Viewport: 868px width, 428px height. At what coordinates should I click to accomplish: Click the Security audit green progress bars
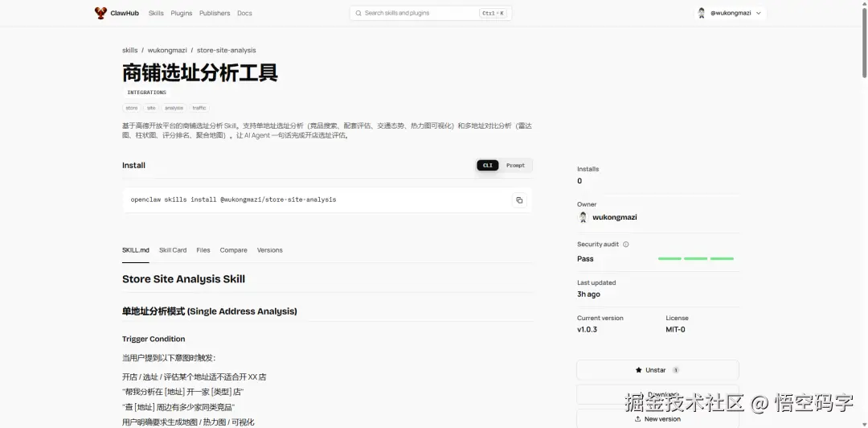(696, 259)
